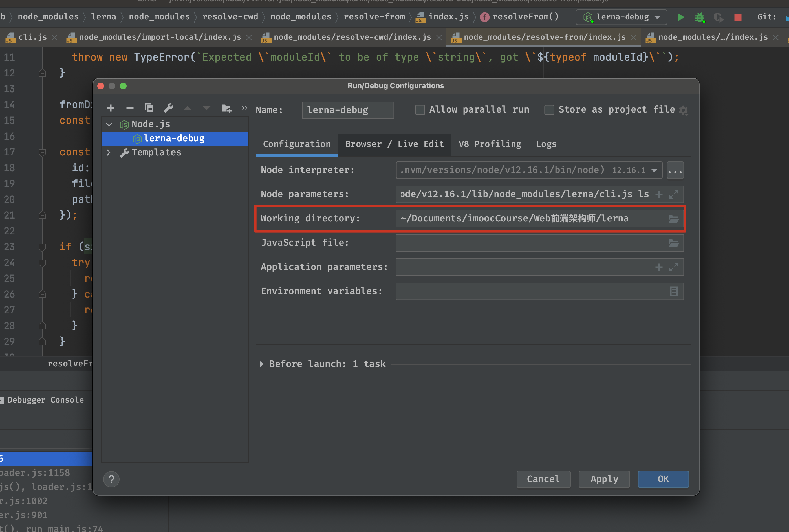Add new configuration with plus icon
The width and height of the screenshot is (789, 532).
[x=111, y=108]
